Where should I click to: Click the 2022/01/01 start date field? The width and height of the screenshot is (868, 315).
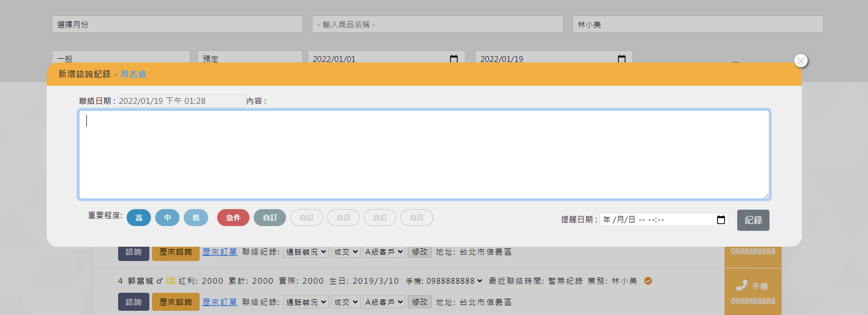tap(387, 57)
